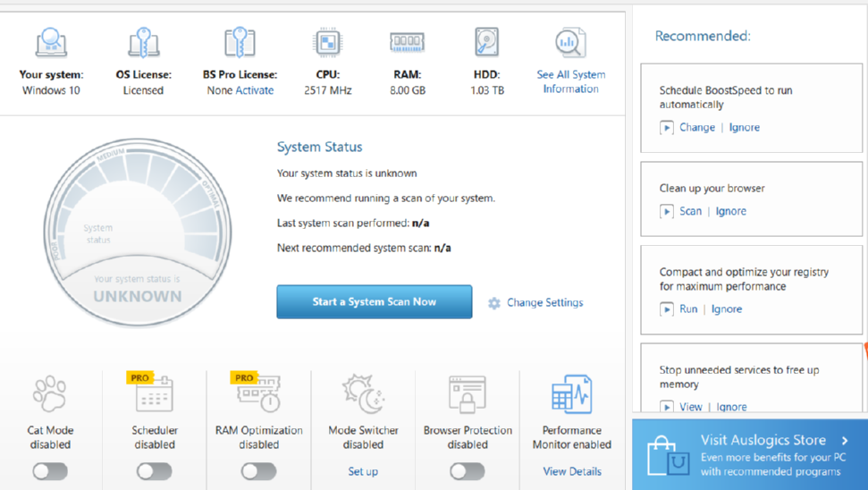Click the OS License key icon
Viewport: 868px width, 490px height.
point(143,43)
